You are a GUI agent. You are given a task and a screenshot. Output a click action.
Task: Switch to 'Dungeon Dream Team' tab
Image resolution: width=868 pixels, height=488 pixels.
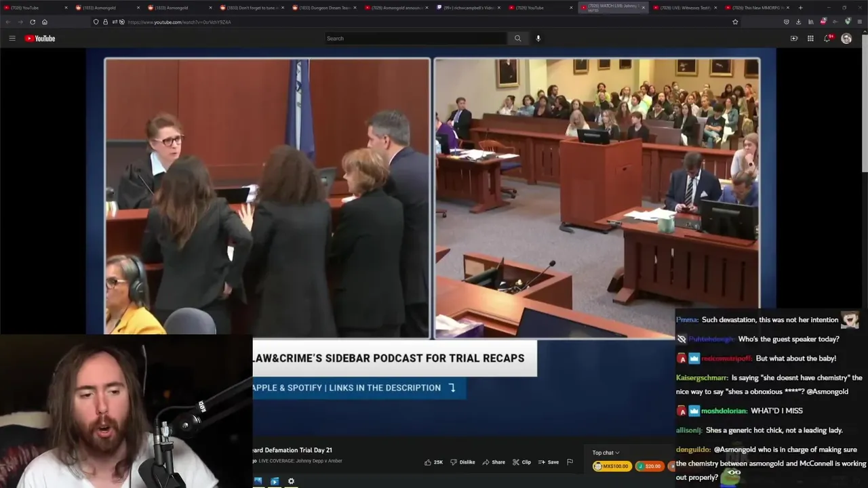[x=323, y=7]
